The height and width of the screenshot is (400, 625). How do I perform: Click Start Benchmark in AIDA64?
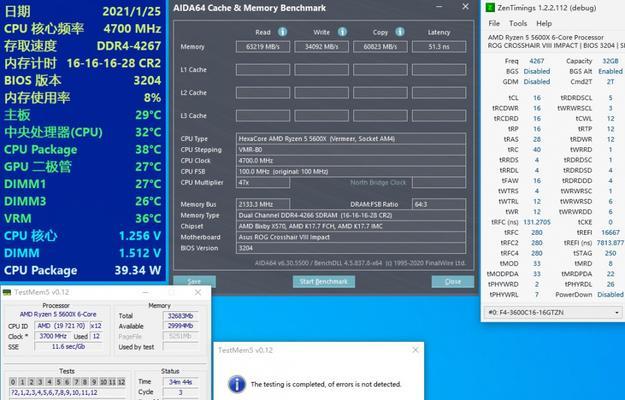(x=324, y=282)
